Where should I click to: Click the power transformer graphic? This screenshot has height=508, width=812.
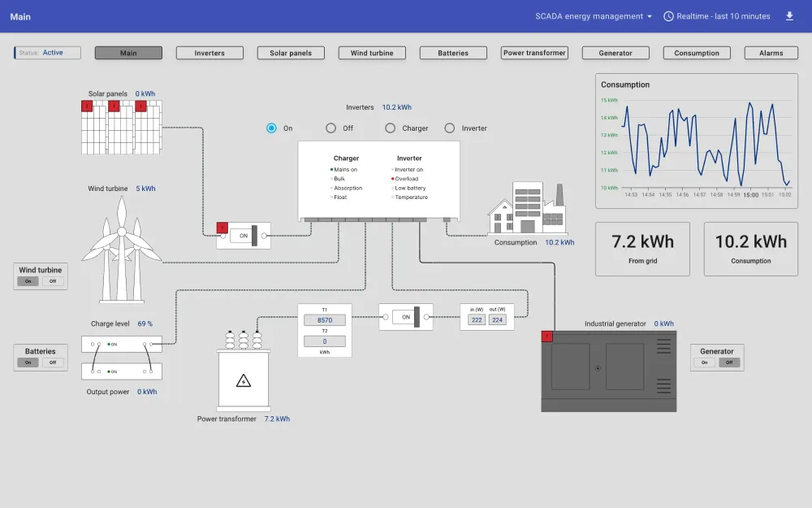pos(244,371)
